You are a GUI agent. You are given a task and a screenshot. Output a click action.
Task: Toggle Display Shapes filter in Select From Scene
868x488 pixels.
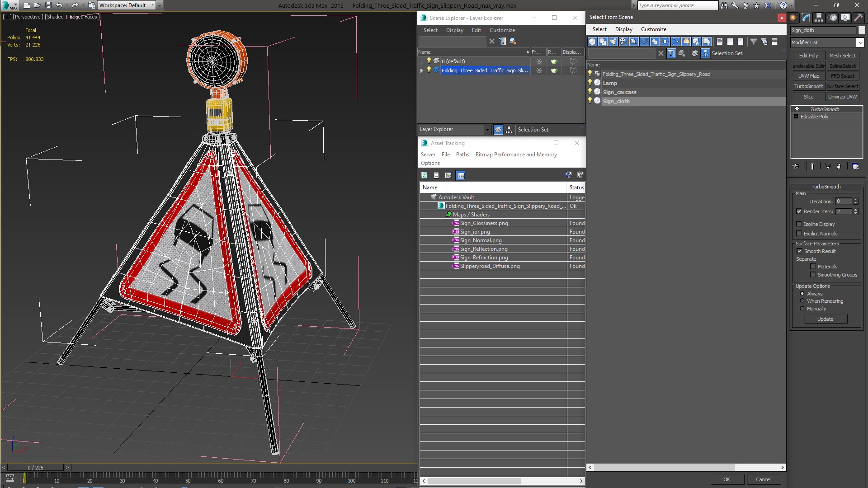pyautogui.click(x=603, y=42)
